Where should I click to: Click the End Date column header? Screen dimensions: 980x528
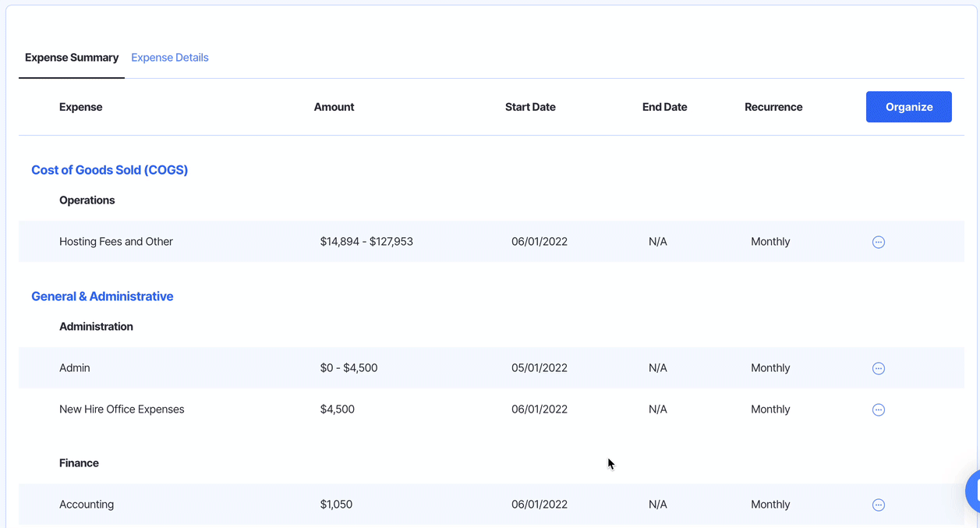[664, 107]
